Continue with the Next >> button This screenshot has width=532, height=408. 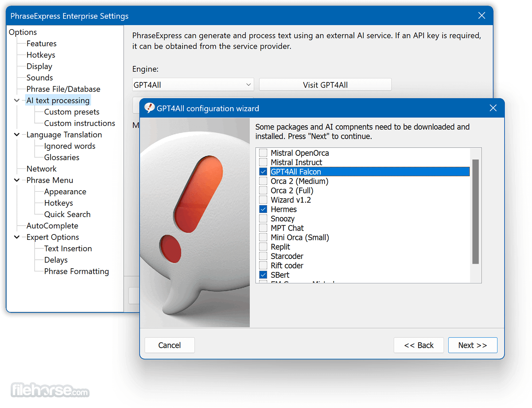click(473, 345)
